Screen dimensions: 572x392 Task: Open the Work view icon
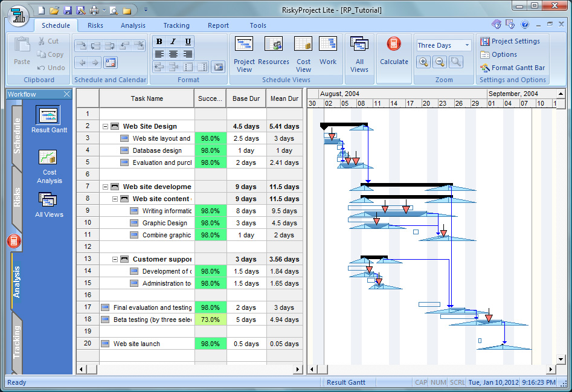pyautogui.click(x=328, y=45)
